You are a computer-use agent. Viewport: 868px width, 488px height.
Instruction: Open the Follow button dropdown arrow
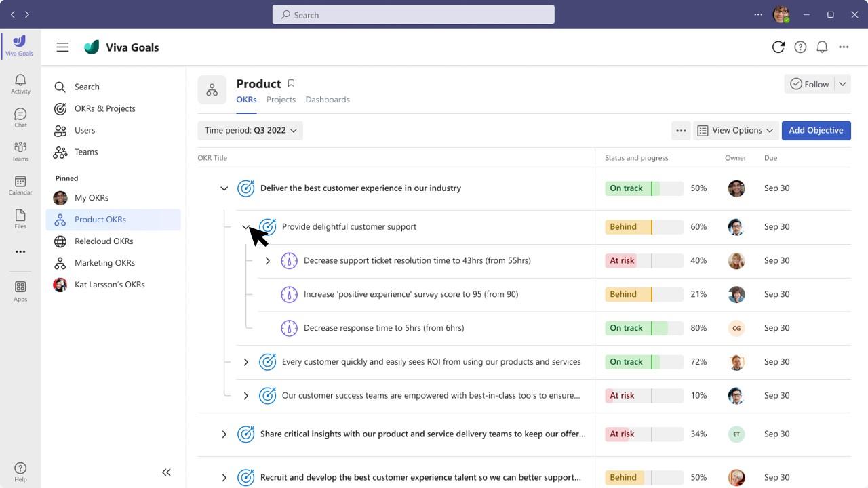[842, 84]
